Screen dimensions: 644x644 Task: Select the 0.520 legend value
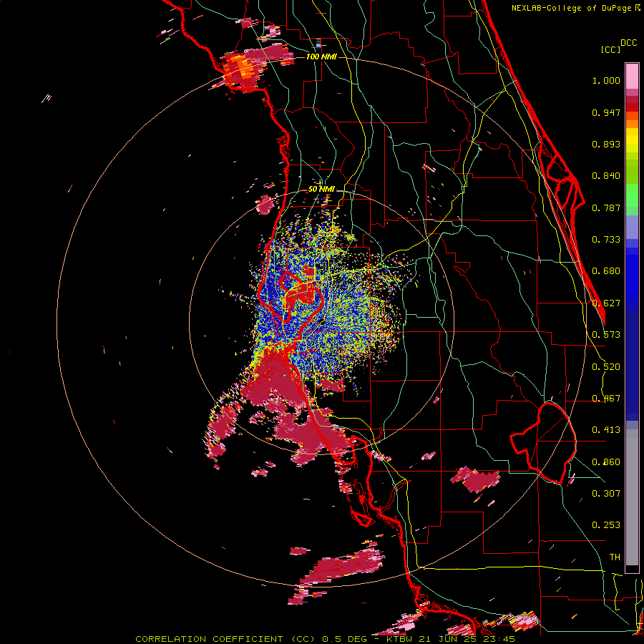click(606, 367)
